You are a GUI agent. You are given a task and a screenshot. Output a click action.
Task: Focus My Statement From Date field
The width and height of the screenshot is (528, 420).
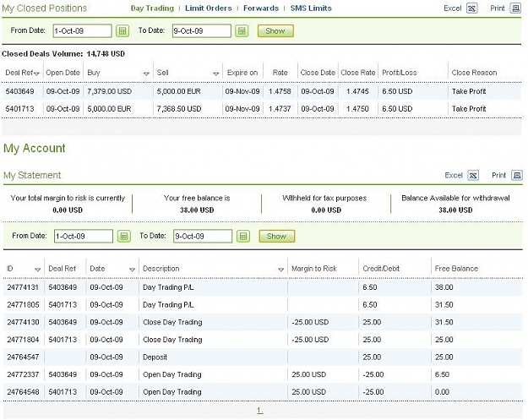84,236
